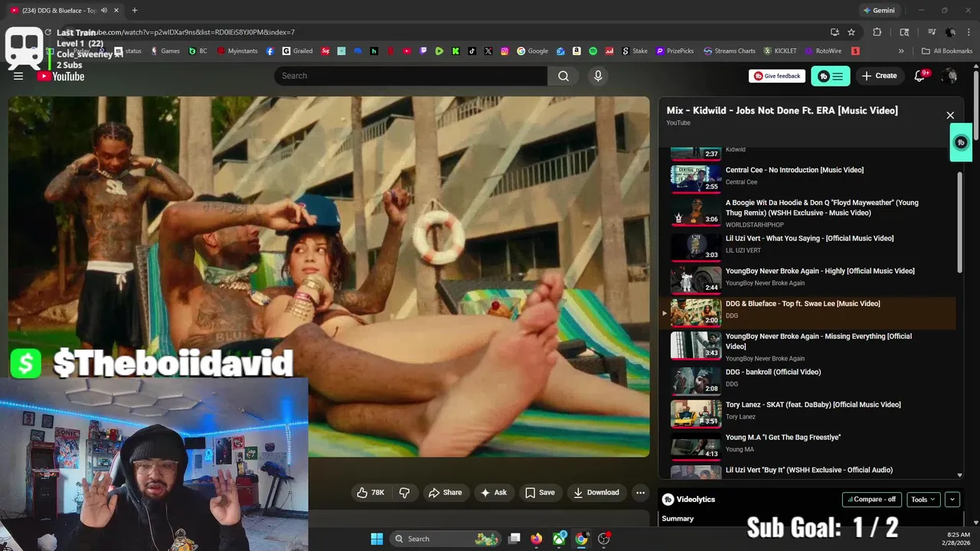Screen dimensions: 980x551
Task: Open the Stake bookmark
Action: click(x=634, y=51)
